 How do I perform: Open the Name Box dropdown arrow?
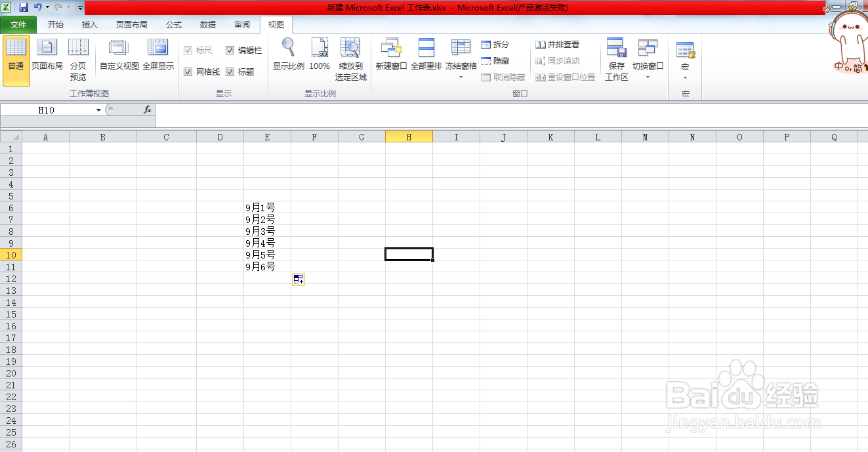99,110
